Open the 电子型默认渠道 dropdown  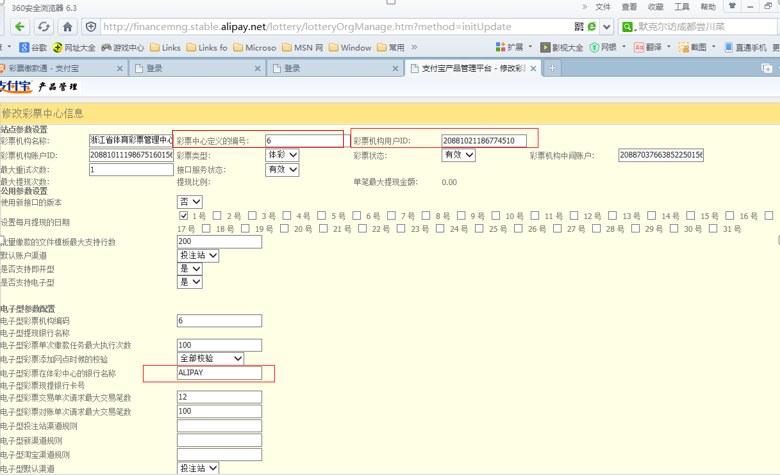coord(198,468)
